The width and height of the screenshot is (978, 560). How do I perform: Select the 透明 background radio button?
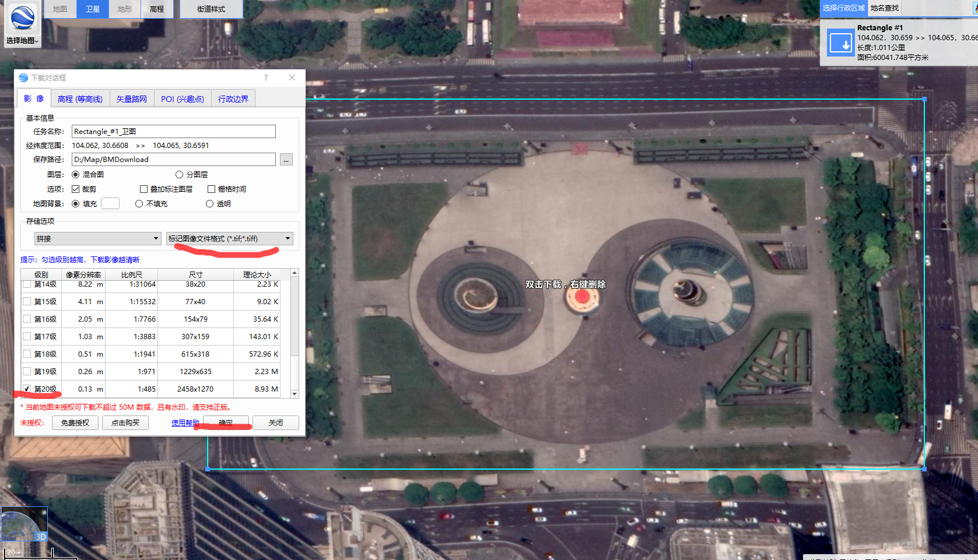(209, 203)
